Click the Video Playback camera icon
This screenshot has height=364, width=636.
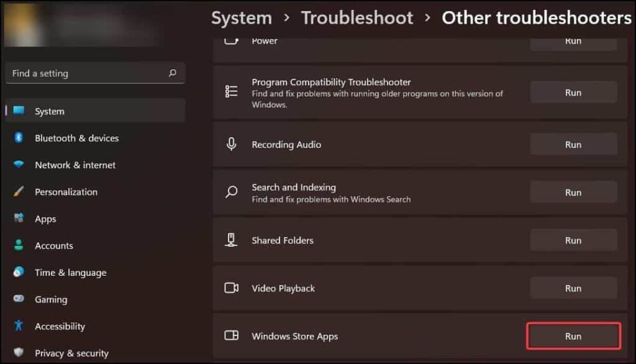click(x=231, y=288)
